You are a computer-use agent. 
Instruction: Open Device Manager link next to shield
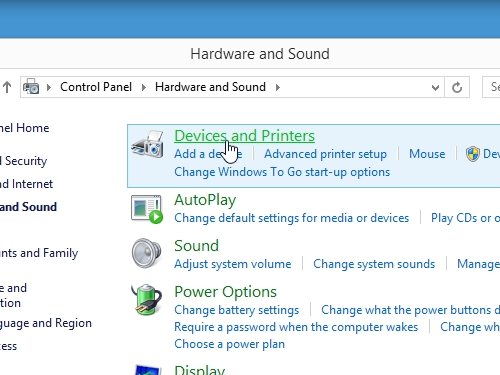point(491,154)
